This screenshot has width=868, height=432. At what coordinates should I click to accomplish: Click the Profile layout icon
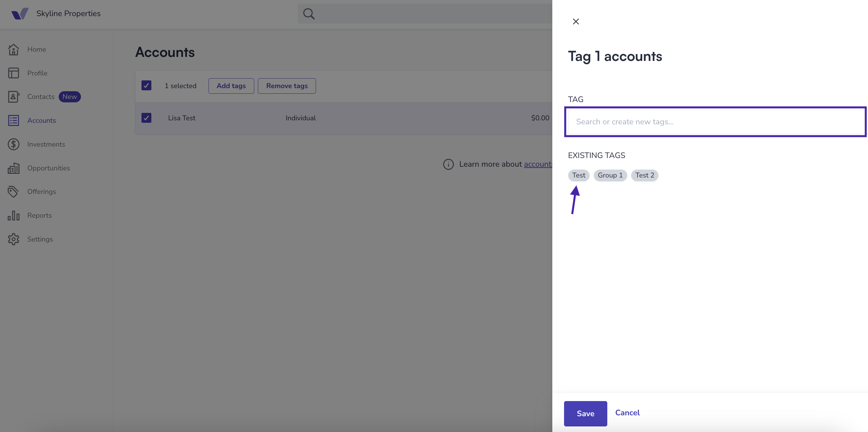click(x=14, y=73)
